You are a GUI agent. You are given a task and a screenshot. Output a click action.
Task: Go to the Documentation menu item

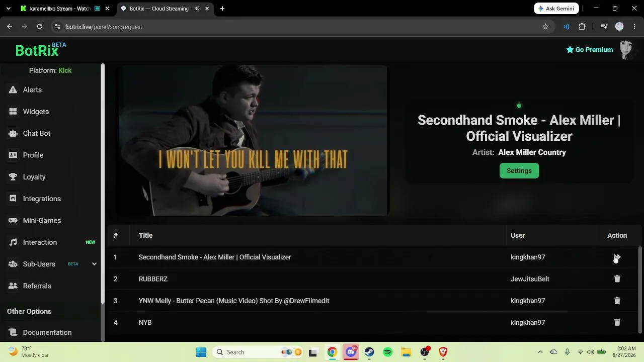pos(47,332)
